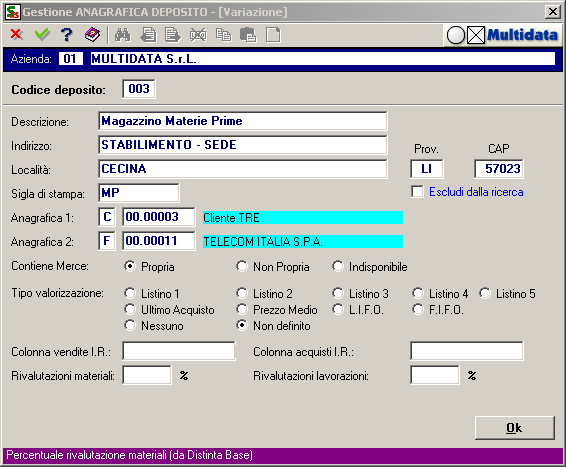Screen dimensions: 566x467
Task: Click the Multidata logo circle button
Action: point(456,35)
